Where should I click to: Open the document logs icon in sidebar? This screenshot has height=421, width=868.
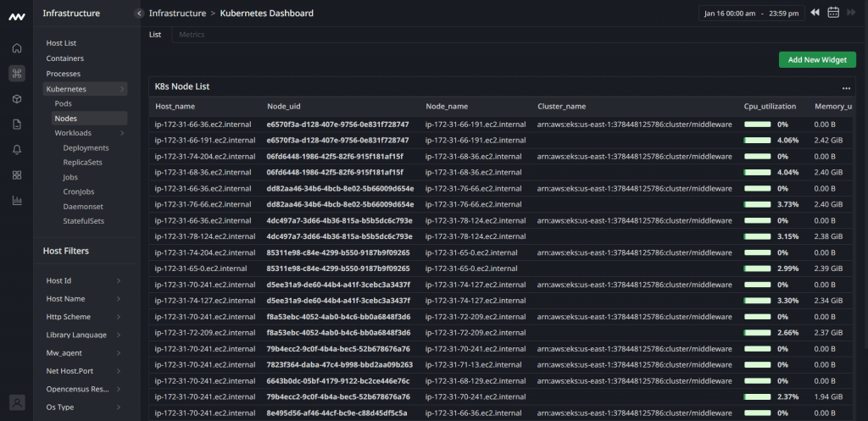(x=17, y=125)
